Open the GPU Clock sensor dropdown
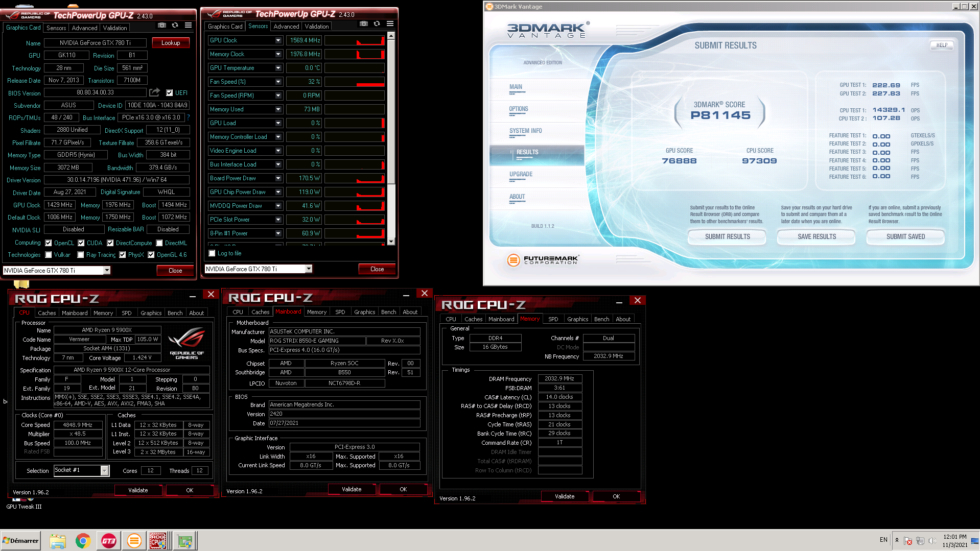980x551 pixels. pyautogui.click(x=278, y=40)
